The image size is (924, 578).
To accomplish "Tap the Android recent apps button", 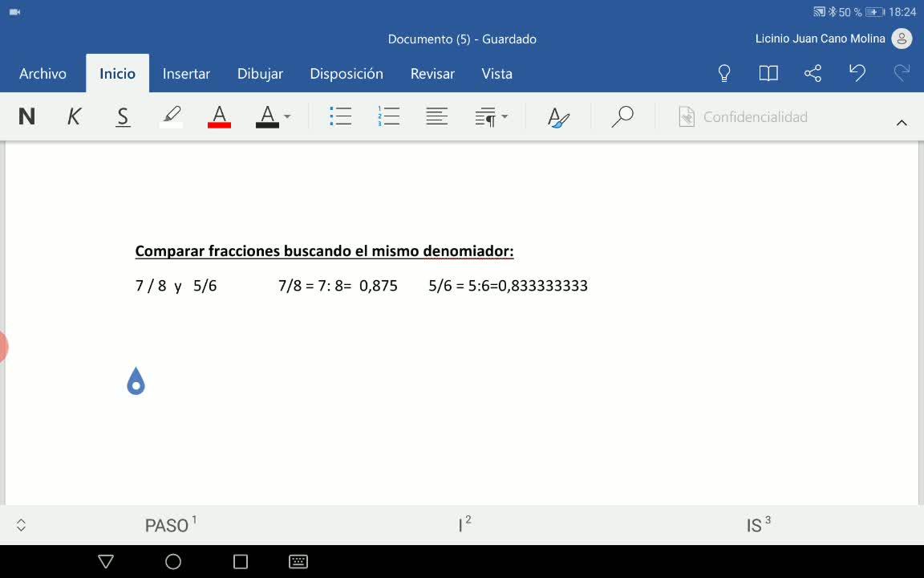I will point(241,561).
